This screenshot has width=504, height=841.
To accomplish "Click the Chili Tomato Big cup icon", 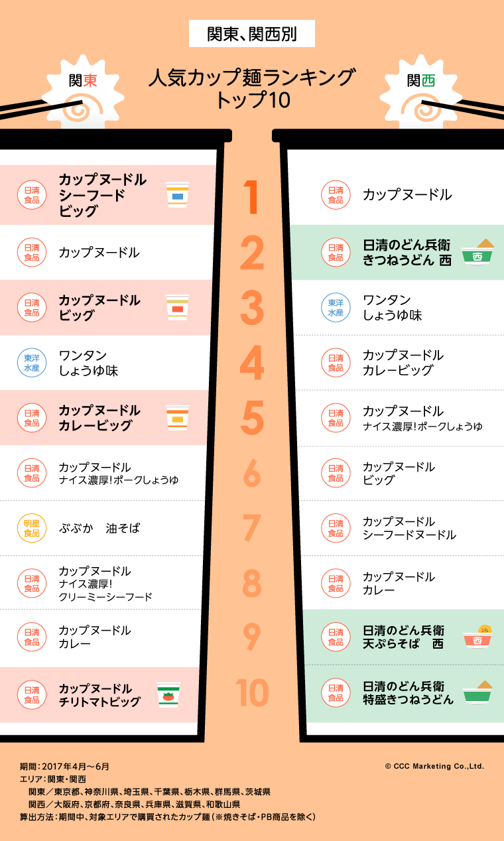I will click(168, 694).
